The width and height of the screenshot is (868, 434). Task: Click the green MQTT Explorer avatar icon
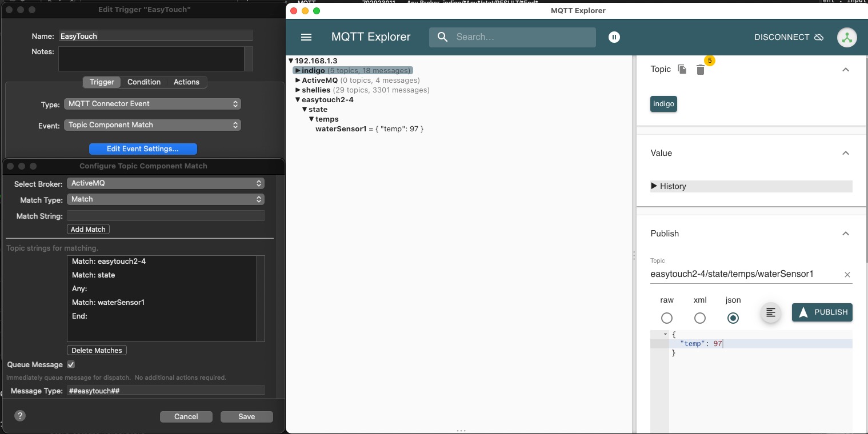[x=847, y=37]
